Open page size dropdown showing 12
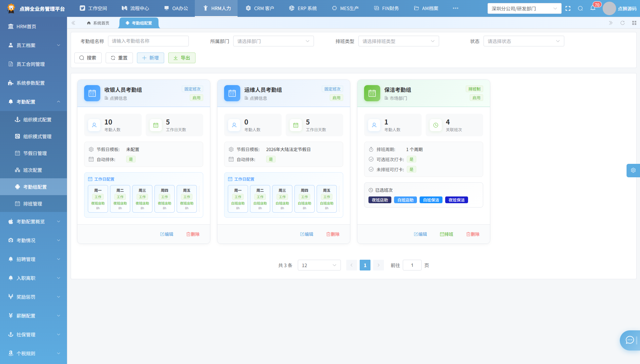This screenshot has height=364, width=640. click(x=319, y=265)
